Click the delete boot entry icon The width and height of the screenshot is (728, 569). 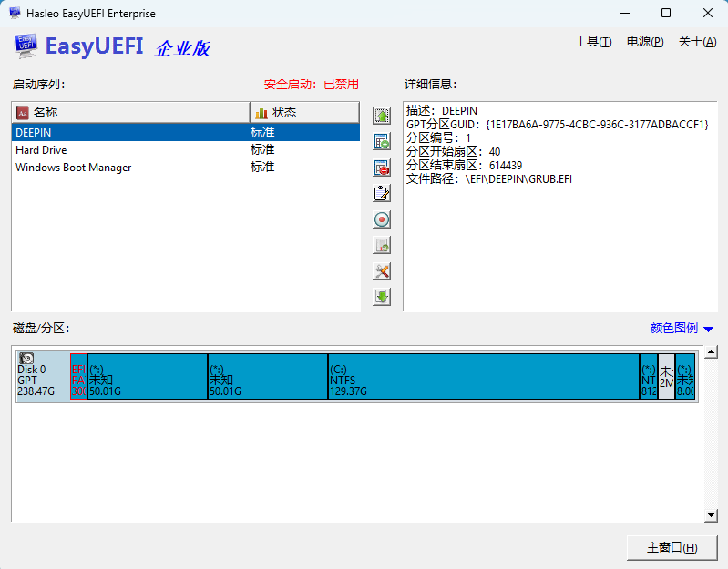pyautogui.click(x=382, y=168)
